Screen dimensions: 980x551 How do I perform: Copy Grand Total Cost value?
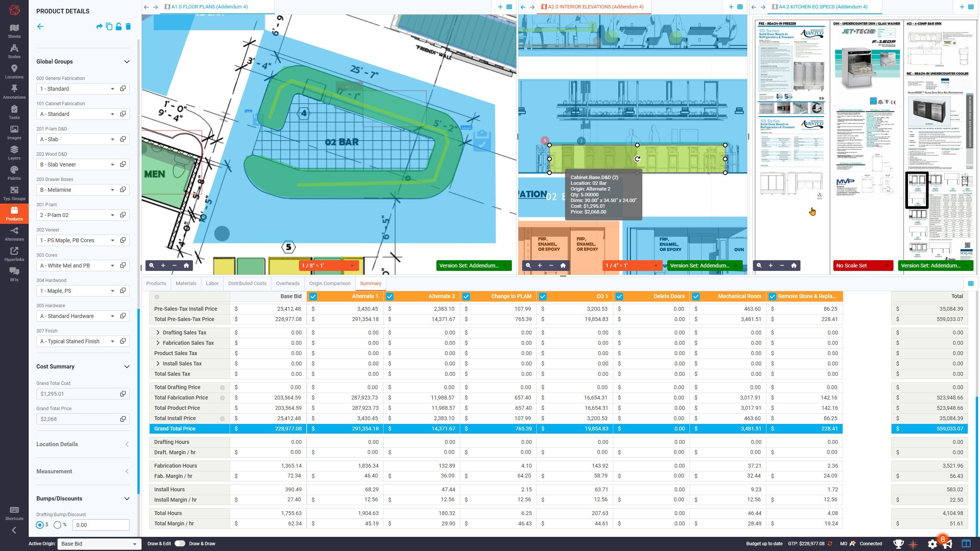[123, 394]
